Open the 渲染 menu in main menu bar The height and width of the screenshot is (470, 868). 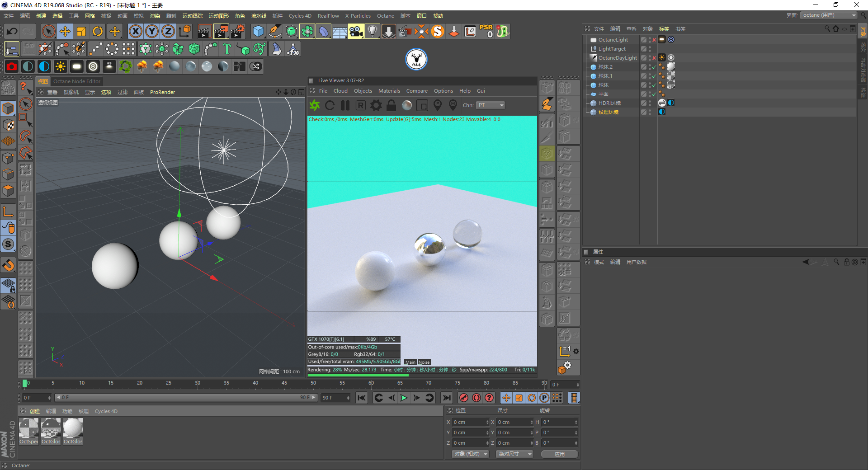click(x=155, y=16)
